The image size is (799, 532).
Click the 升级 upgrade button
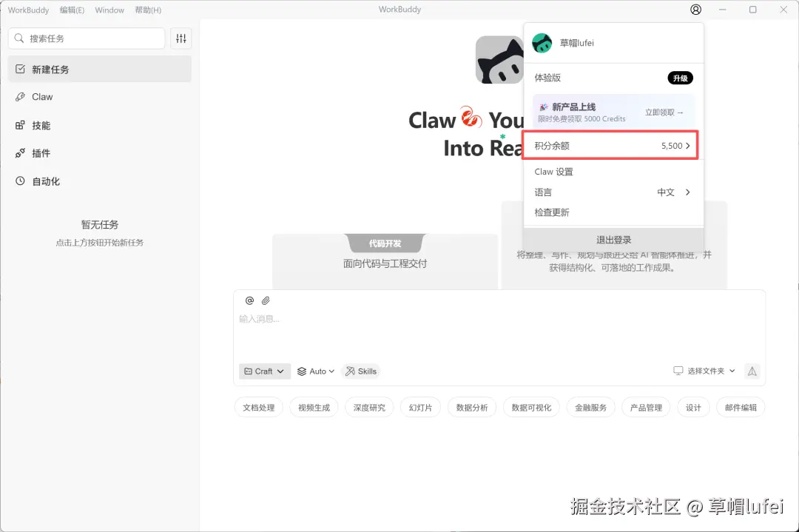pos(681,78)
